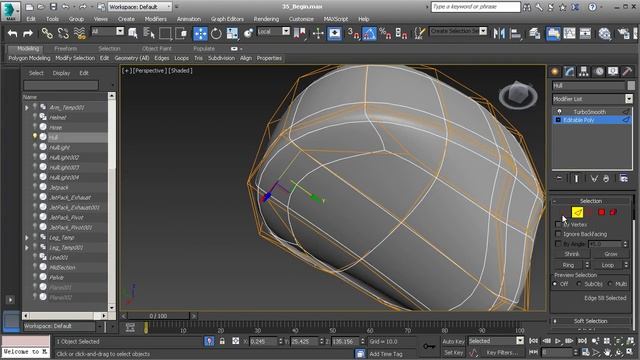Click Scene Explorer vertical scrollbar down arrow
This screenshot has width=640, height=360.
(111, 307)
